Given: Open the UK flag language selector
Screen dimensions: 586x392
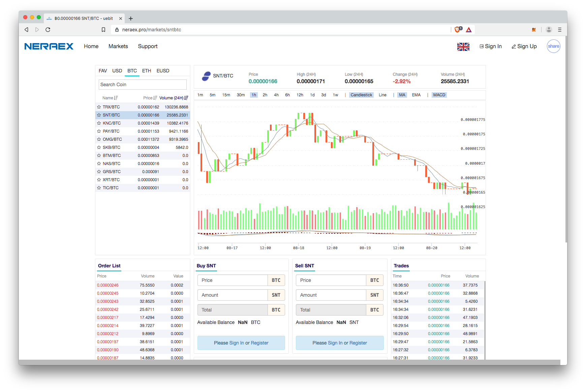Looking at the screenshot, I should (463, 46).
